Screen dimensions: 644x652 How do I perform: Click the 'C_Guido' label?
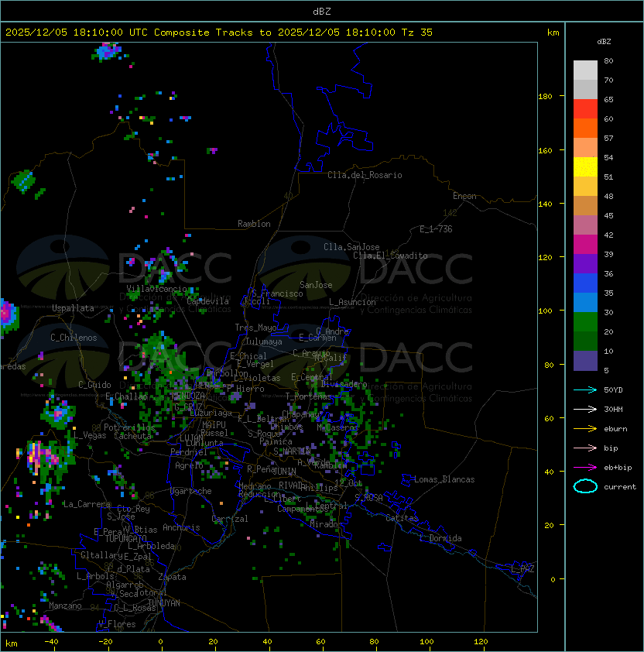pos(94,385)
